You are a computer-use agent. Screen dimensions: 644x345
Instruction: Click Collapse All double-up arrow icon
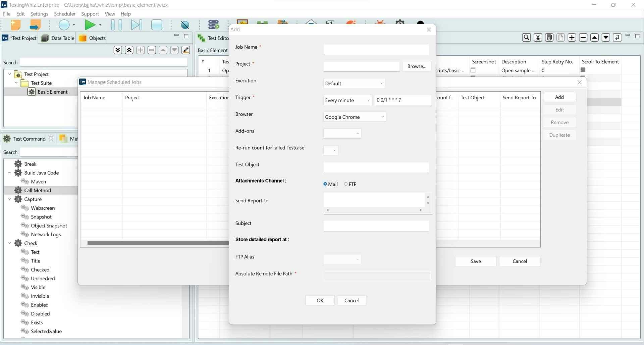pos(129,50)
